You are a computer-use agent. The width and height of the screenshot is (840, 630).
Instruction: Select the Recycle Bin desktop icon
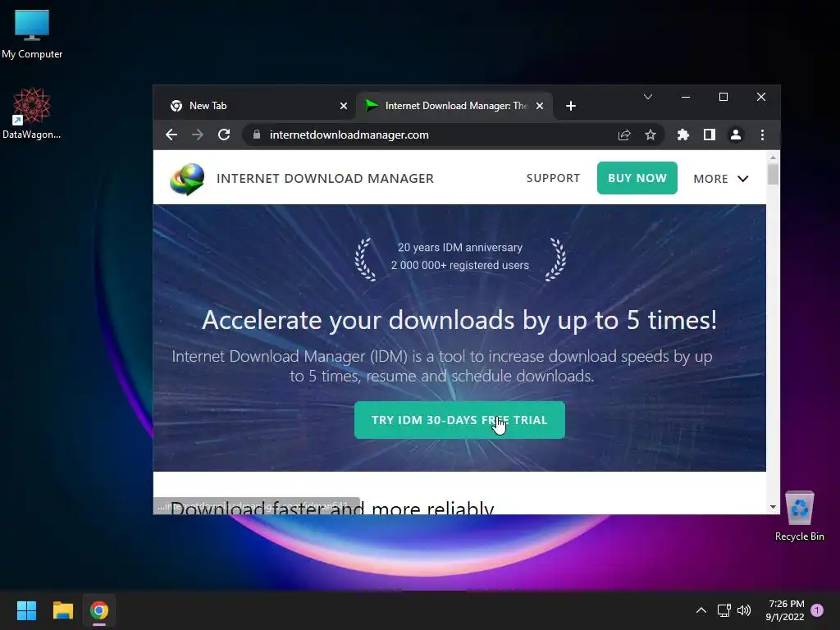tap(799, 517)
